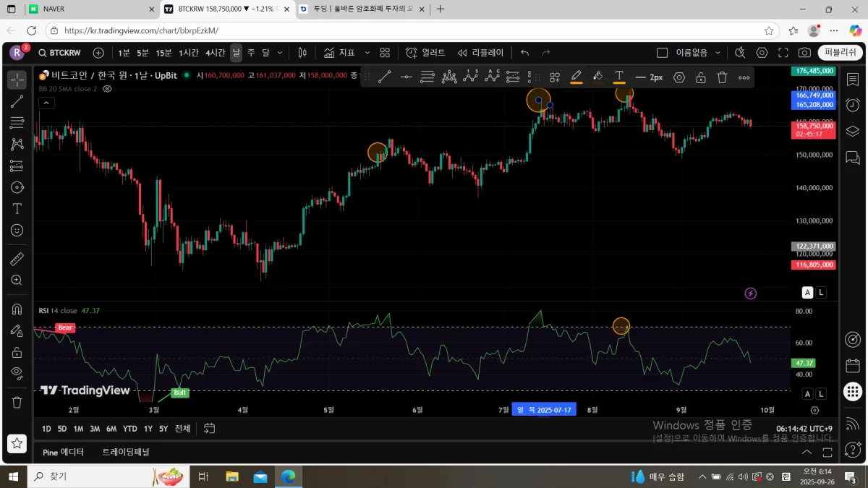Open indicator templates grid icon

385,53
